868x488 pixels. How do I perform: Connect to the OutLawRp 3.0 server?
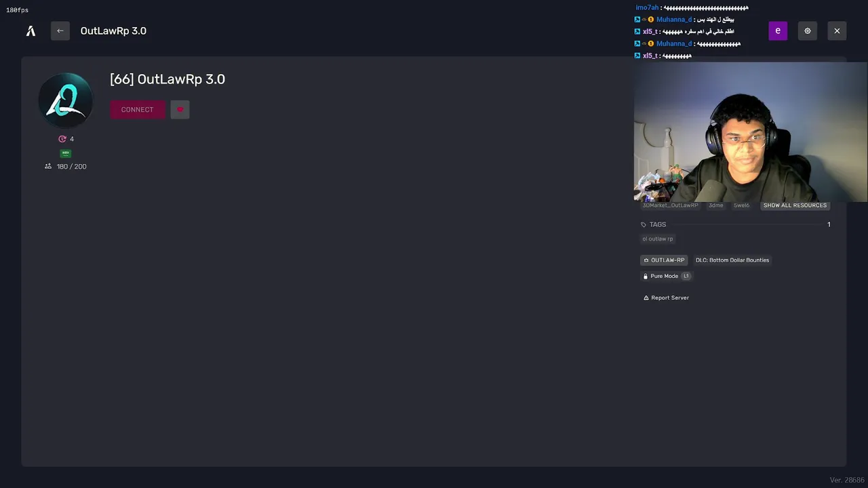coord(138,110)
